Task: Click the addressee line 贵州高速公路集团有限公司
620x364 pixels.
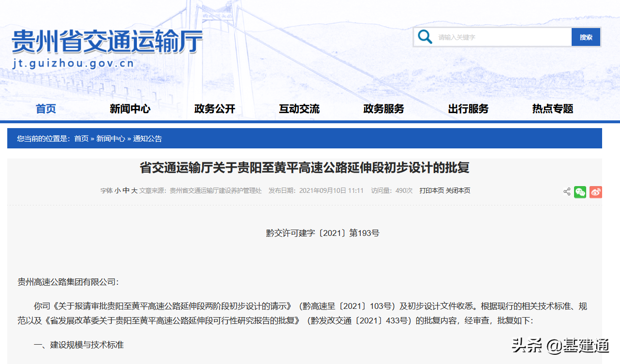Action: point(68,282)
